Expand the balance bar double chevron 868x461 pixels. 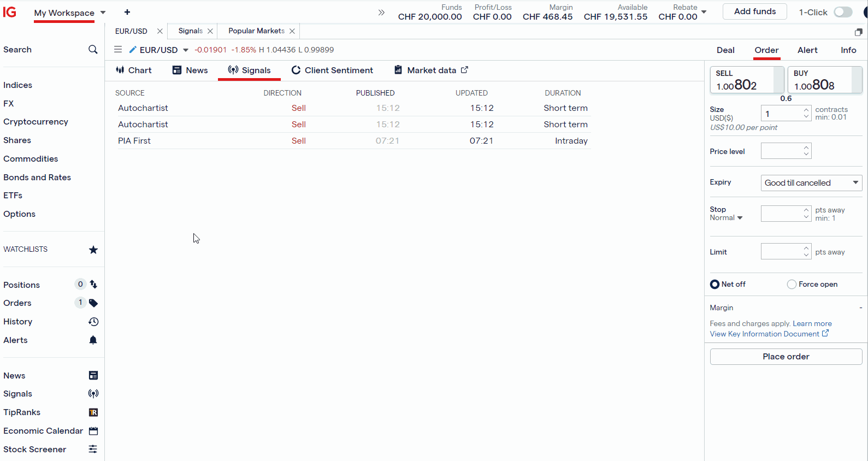coord(381,12)
